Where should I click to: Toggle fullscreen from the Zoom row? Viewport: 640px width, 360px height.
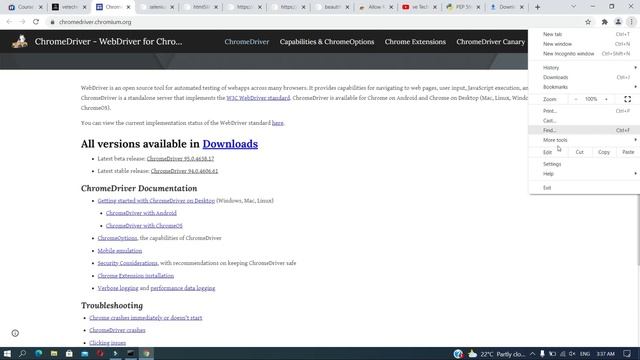tap(627, 99)
